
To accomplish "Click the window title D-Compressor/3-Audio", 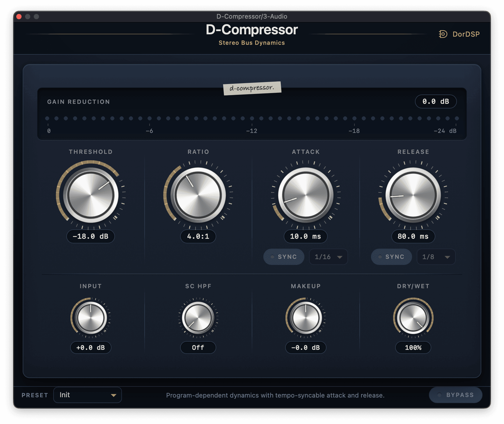I will click(252, 17).
